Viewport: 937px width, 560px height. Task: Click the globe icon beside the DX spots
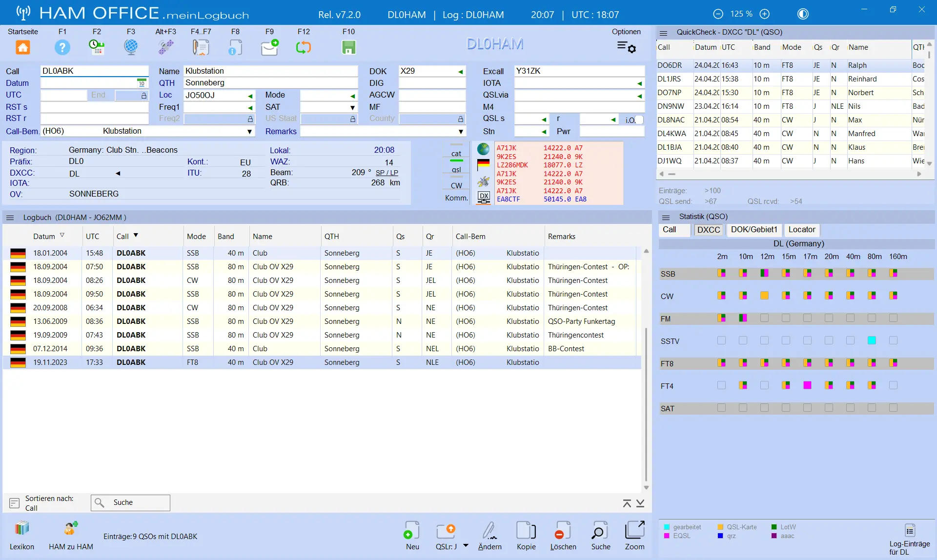pyautogui.click(x=484, y=149)
